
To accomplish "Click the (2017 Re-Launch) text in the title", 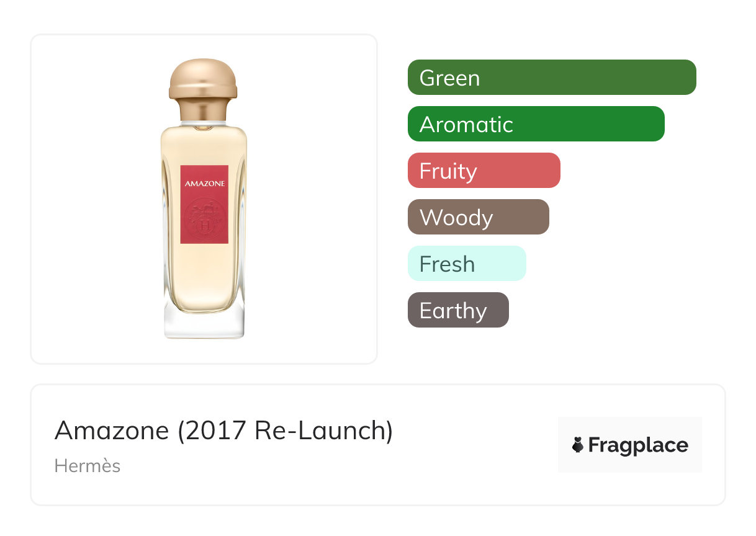I will point(286,431).
